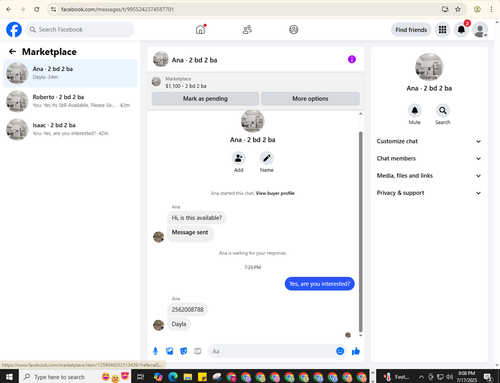The image size is (500, 383).
Task: Open the Isaac - 2 bd 2 ba conversation
Action: (x=70, y=129)
